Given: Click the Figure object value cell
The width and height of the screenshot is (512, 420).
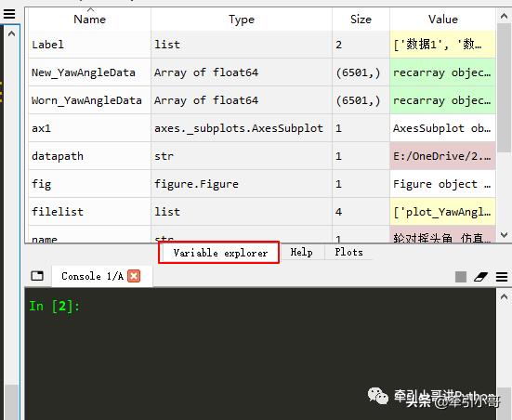Looking at the screenshot, I should (442, 184).
